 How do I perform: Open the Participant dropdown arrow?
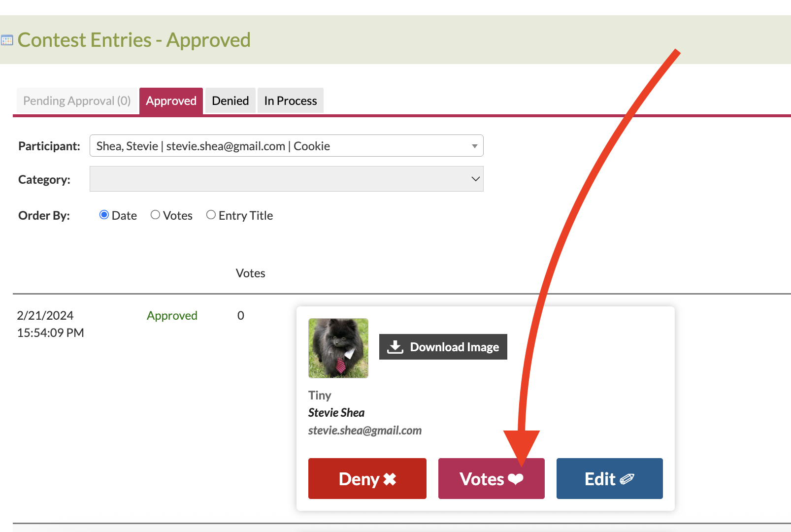(474, 146)
